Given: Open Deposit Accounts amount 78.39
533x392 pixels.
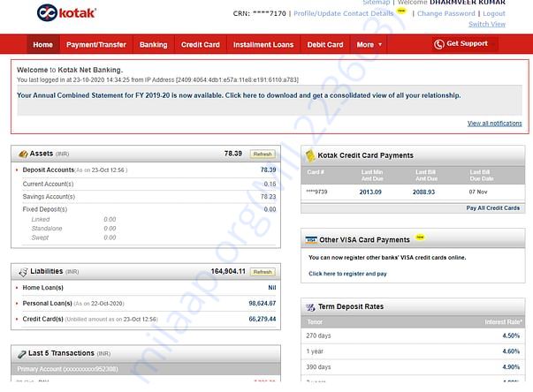Looking at the screenshot, I should tap(268, 170).
